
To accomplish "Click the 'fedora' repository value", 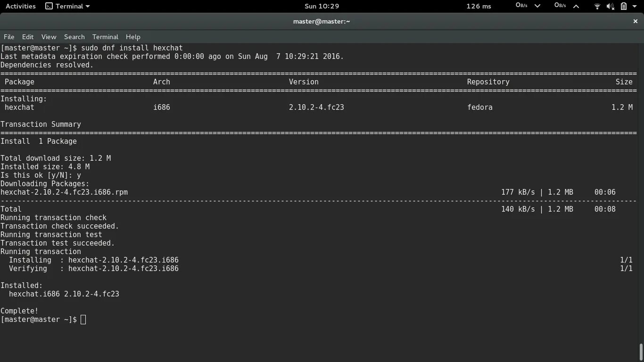I will tap(480, 107).
